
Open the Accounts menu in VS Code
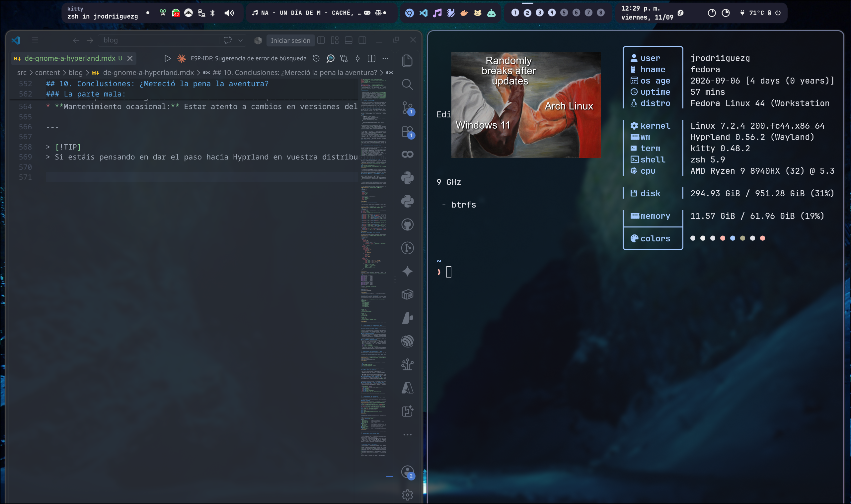coord(407,472)
